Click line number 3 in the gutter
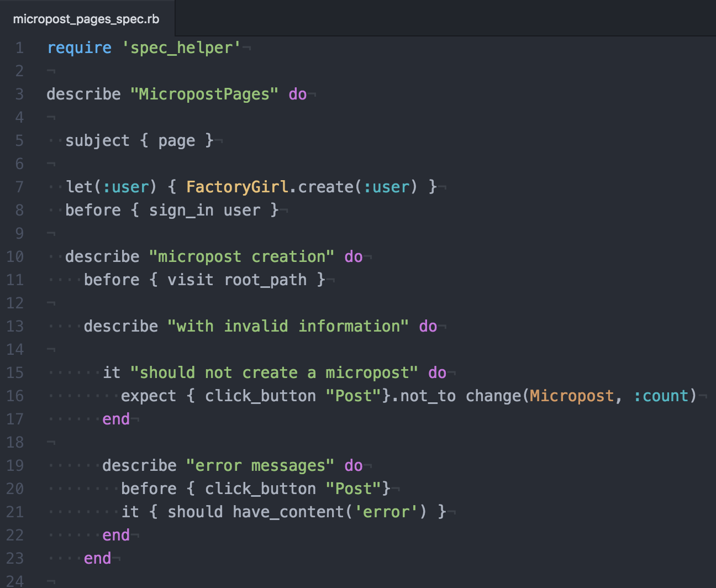 point(19,95)
